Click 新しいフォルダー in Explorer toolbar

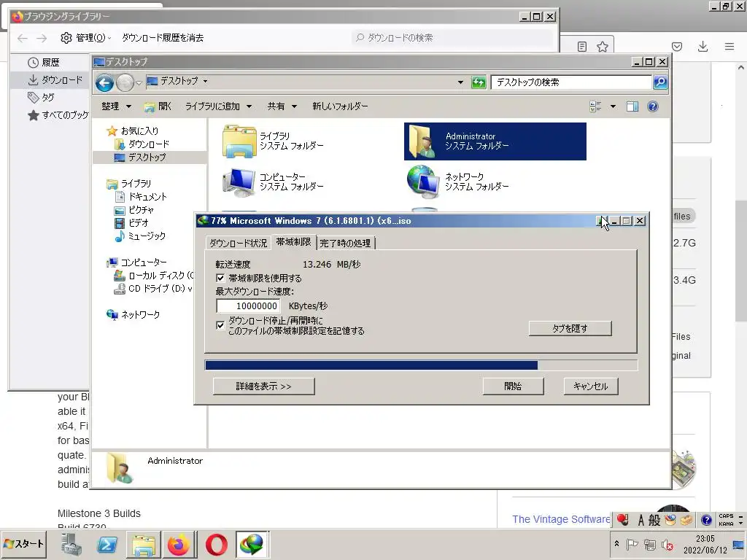coord(340,106)
